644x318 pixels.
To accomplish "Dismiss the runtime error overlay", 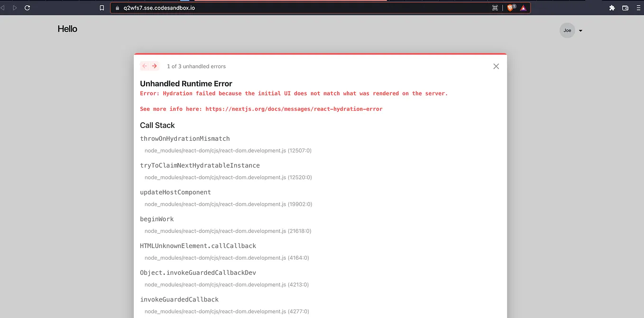I will point(496,66).
